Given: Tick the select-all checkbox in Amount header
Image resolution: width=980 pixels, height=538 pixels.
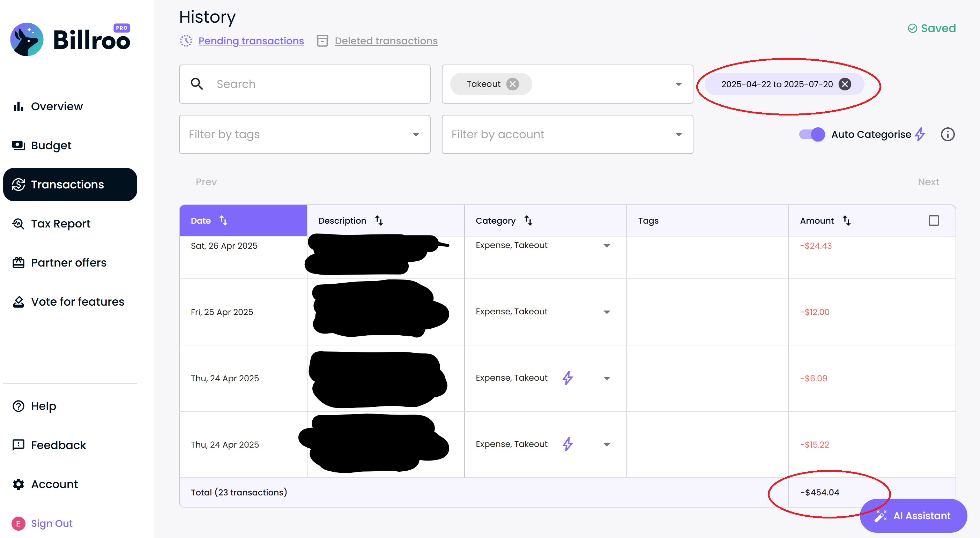Looking at the screenshot, I should coord(934,221).
